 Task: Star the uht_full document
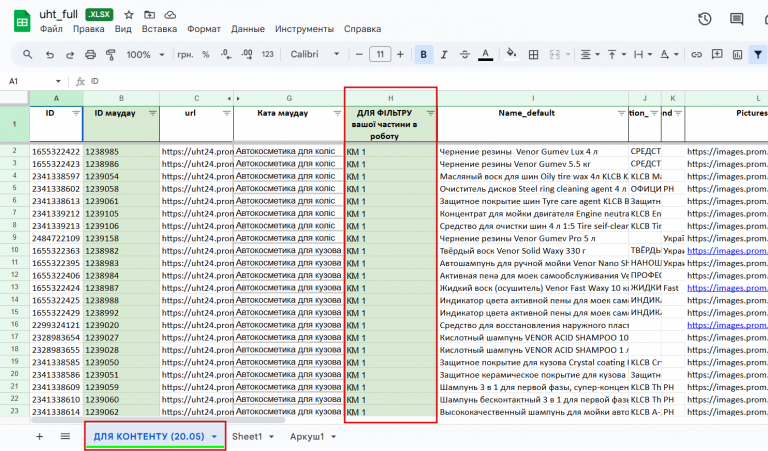pos(129,15)
